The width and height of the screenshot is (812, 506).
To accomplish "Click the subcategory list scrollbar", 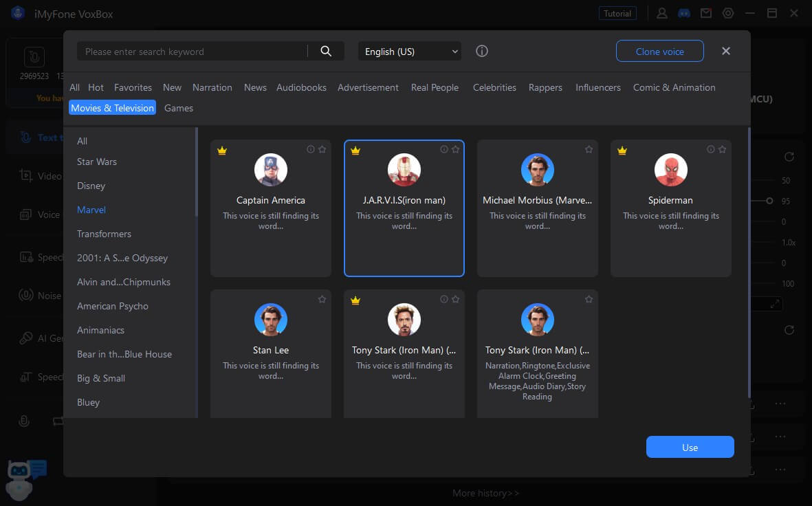I will click(196, 172).
